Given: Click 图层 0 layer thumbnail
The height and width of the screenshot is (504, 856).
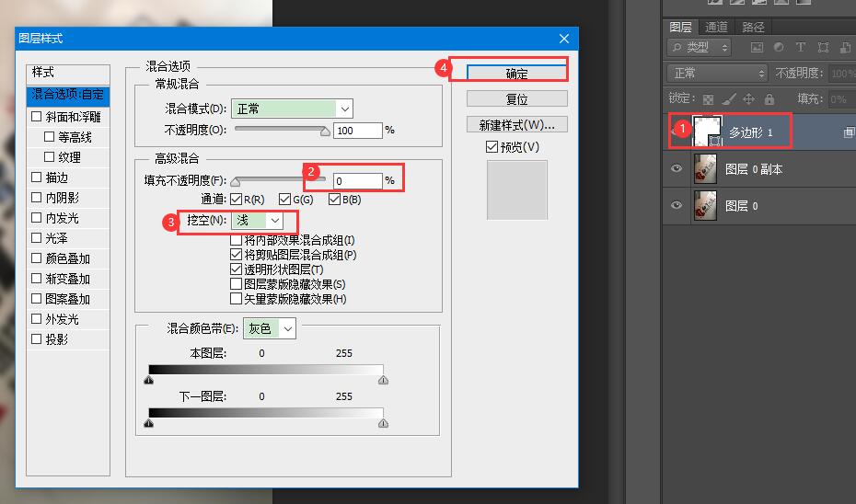Looking at the screenshot, I should pyautogui.click(x=705, y=206).
